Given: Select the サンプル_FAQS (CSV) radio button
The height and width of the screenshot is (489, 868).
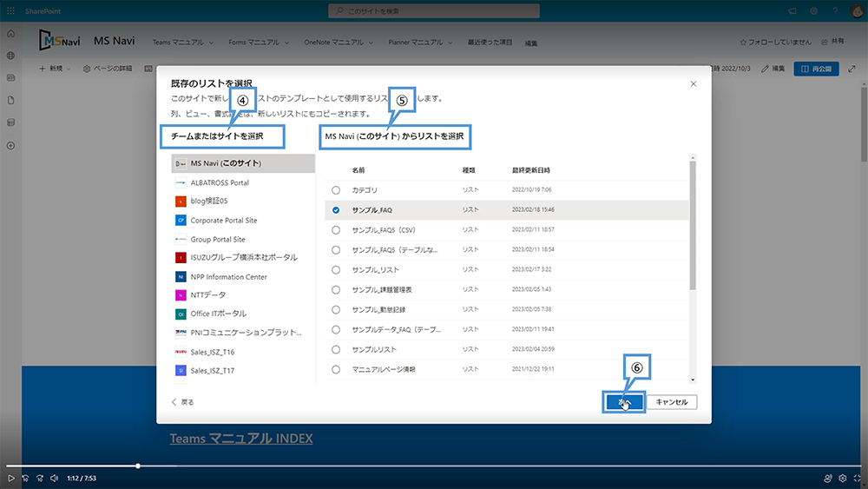Looking at the screenshot, I should click(336, 230).
